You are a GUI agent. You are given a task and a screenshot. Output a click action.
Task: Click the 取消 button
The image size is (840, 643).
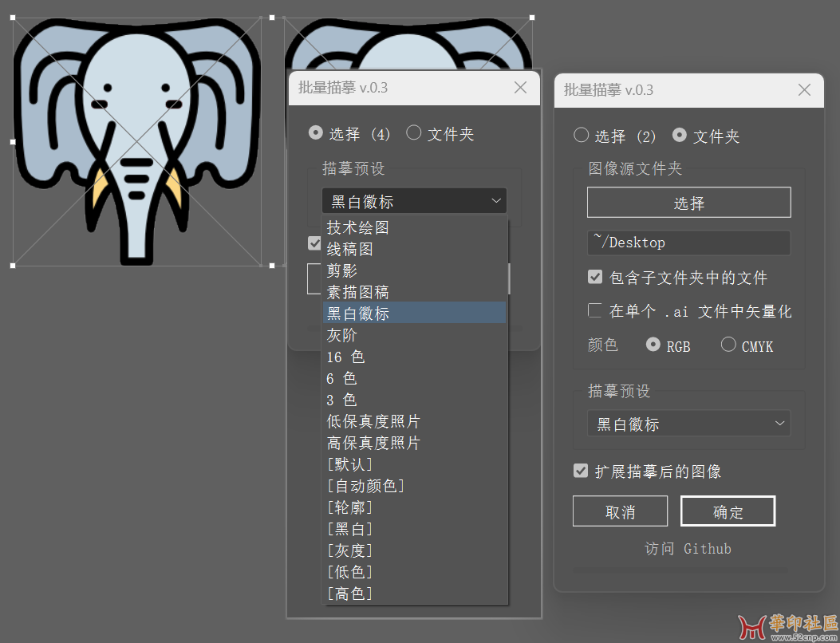click(621, 511)
